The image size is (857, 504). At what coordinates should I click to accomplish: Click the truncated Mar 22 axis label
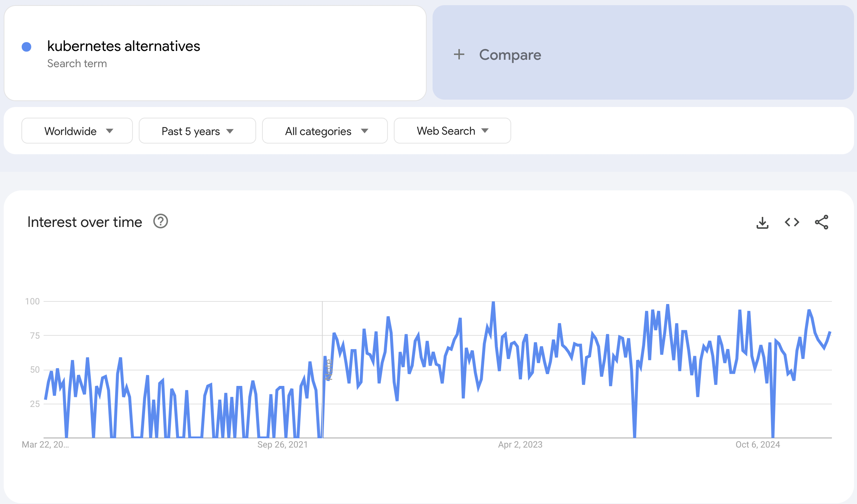(45, 445)
